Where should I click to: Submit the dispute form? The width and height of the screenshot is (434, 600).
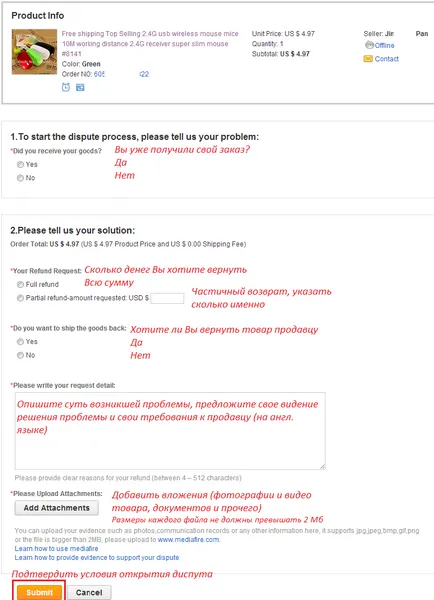pos(39,592)
